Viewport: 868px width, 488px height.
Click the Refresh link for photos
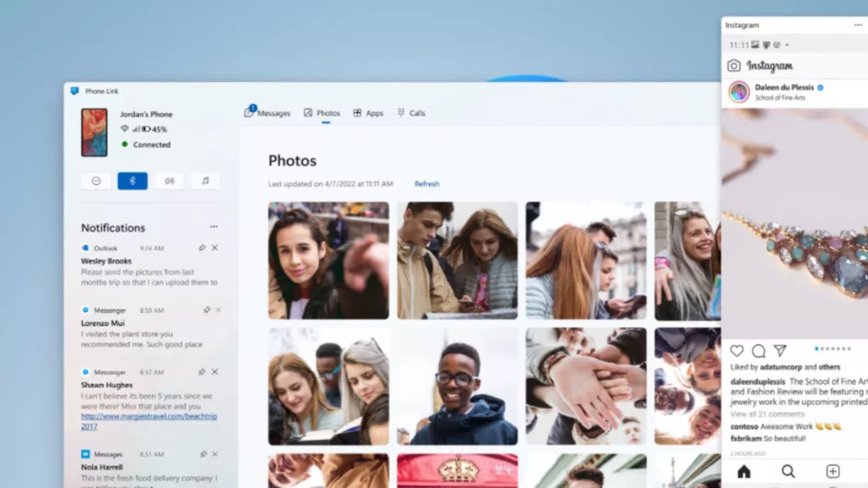427,184
